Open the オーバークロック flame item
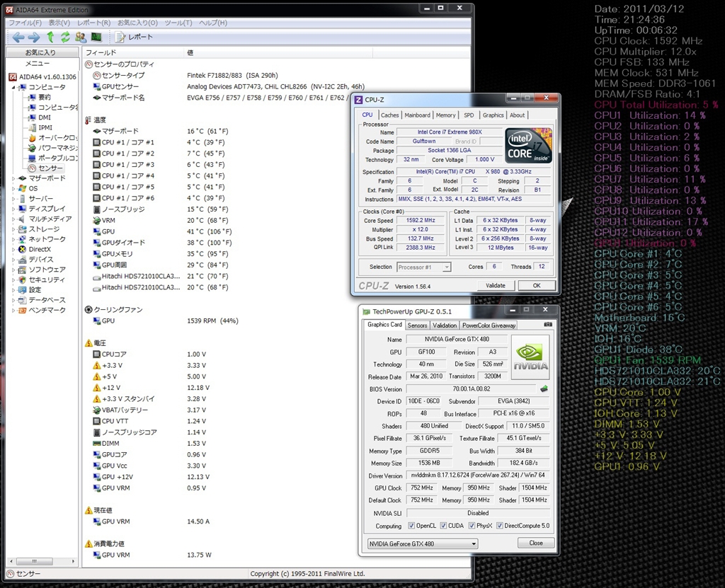Viewport: 725px width, 588px height. coord(52,138)
